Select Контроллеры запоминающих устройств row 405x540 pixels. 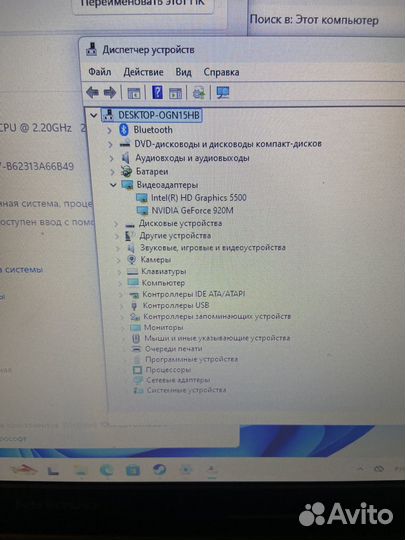tap(217, 316)
